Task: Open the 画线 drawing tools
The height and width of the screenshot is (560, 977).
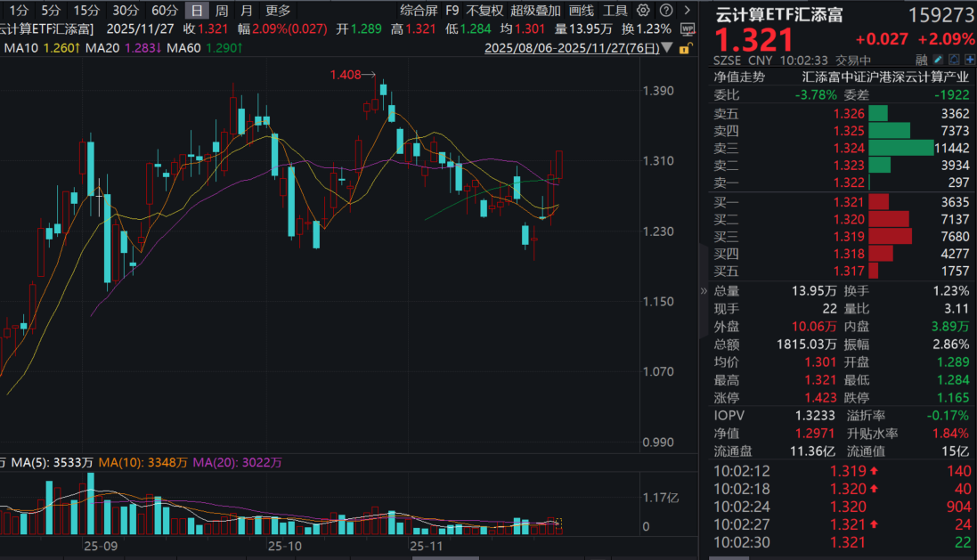Action: pos(581,11)
